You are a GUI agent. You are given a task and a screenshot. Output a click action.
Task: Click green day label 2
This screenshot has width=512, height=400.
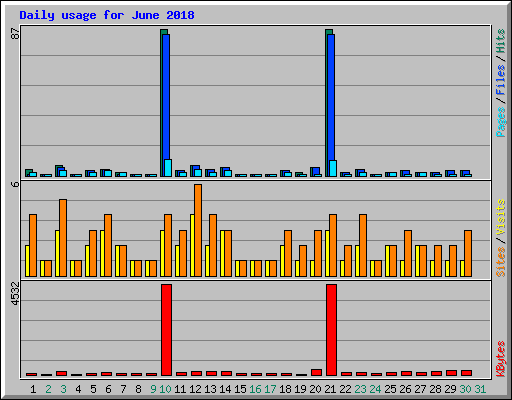(x=48, y=389)
